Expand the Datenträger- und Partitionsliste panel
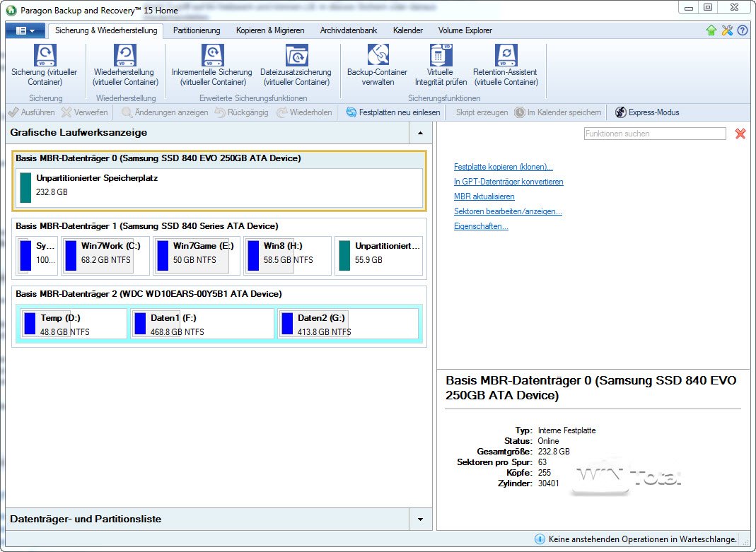The image size is (756, 552). pos(420,519)
